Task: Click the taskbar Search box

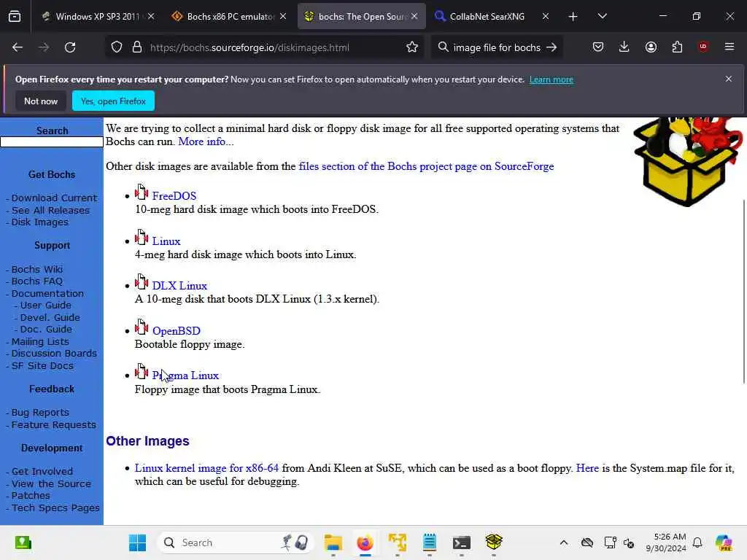Action: [x=236, y=542]
